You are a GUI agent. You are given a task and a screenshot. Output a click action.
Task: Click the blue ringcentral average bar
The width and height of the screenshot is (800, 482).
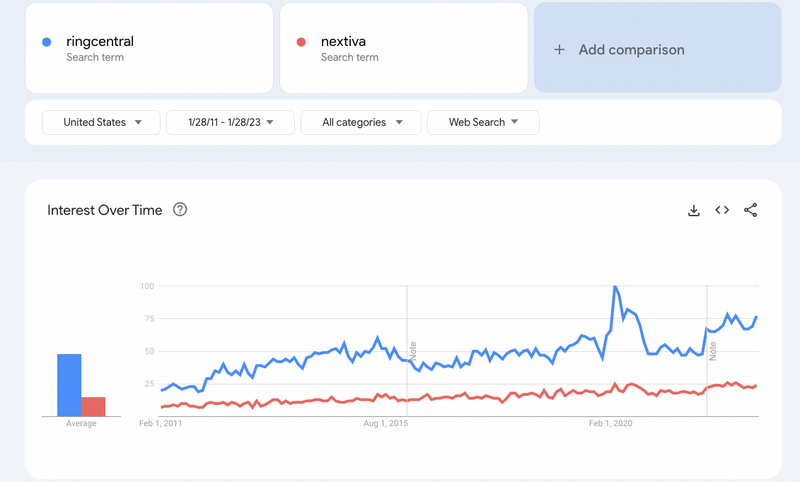click(x=69, y=385)
